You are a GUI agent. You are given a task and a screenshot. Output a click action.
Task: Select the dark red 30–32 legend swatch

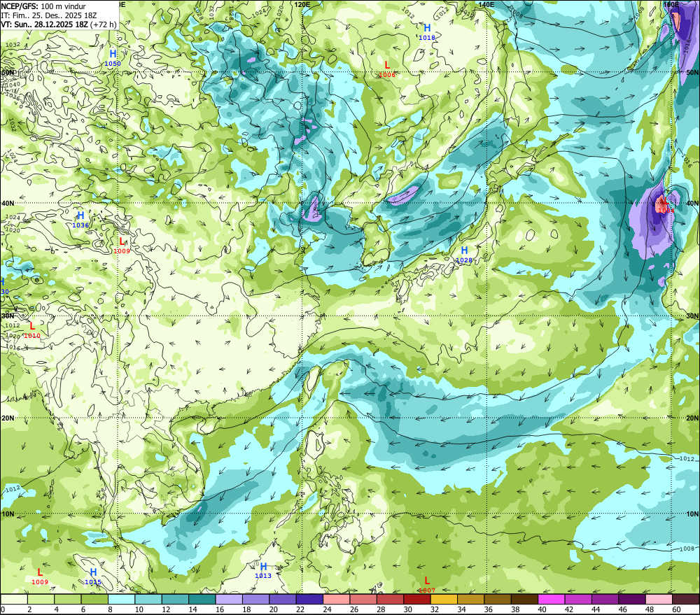pyautogui.click(x=417, y=599)
